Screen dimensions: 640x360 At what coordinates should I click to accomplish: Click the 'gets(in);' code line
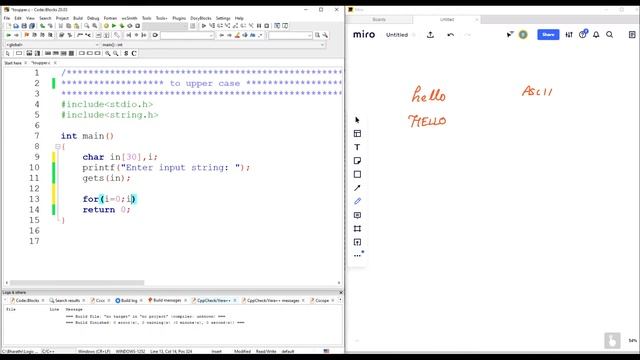pyautogui.click(x=107, y=178)
